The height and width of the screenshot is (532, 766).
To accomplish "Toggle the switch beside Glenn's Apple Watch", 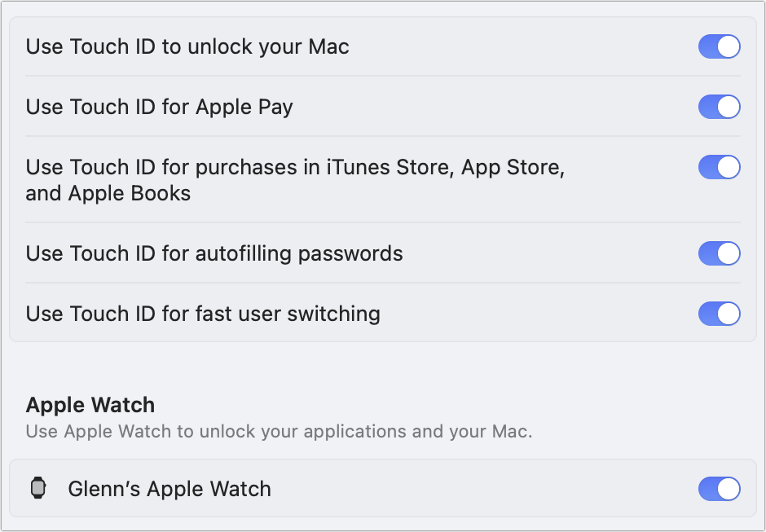I will (719, 489).
